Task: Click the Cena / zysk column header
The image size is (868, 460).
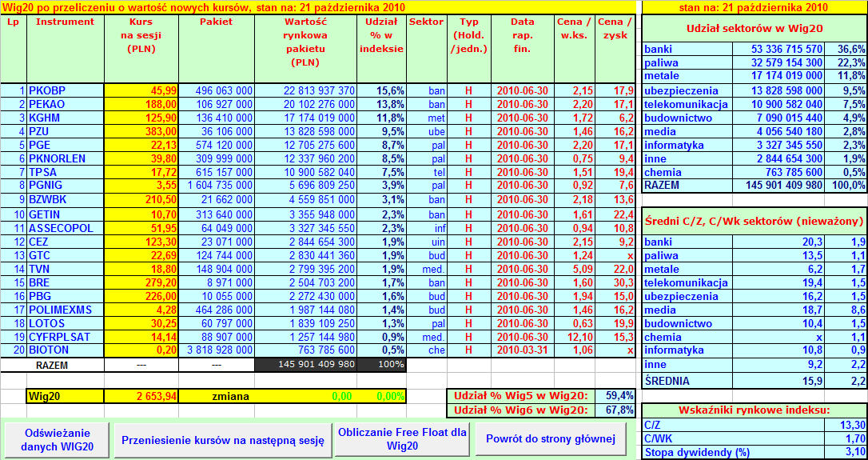Action: point(615,49)
